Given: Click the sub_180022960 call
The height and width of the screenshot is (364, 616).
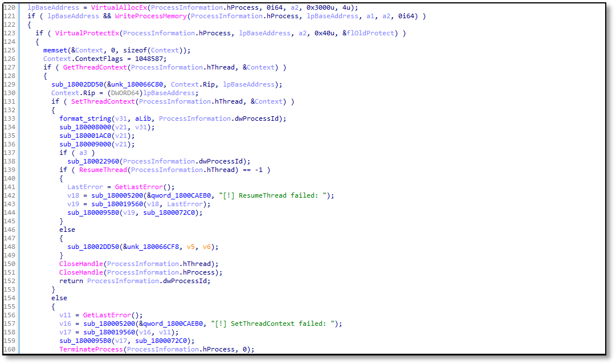Looking at the screenshot, I should (x=93, y=161).
